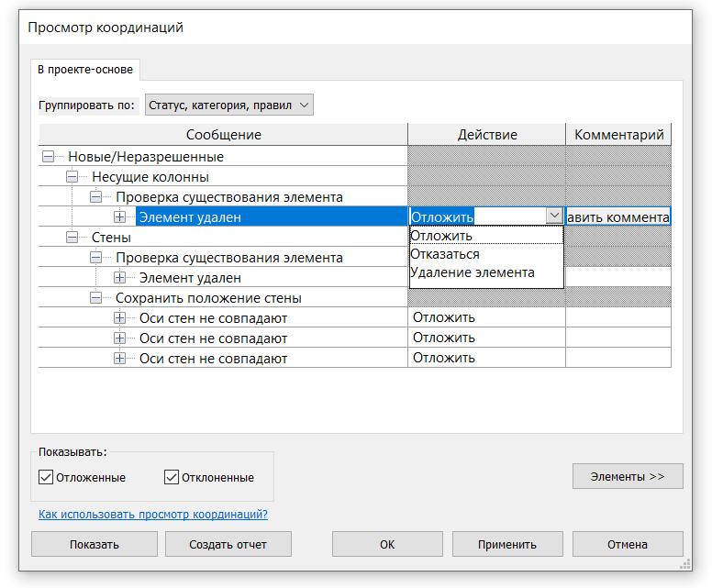Open the Как использовать просмотр координаций link

153,515
